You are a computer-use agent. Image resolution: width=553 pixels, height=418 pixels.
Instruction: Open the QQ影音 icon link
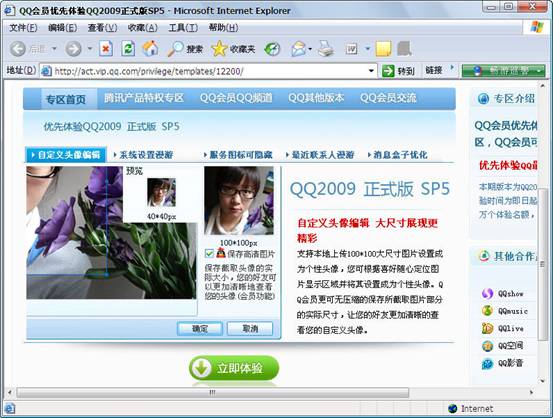(487, 363)
